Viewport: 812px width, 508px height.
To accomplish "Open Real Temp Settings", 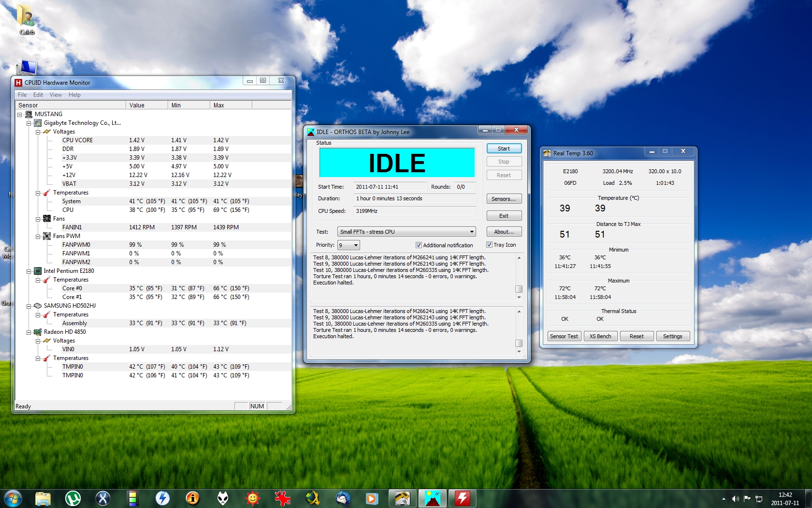I will tap(673, 336).
